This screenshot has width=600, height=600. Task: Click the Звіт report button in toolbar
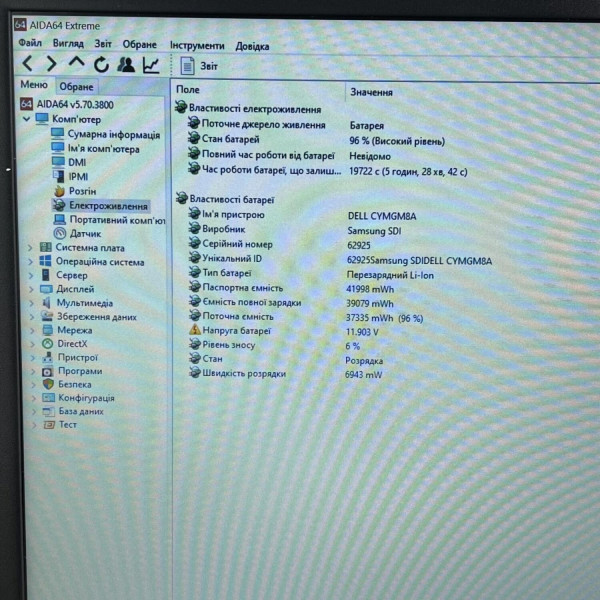pyautogui.click(x=199, y=66)
